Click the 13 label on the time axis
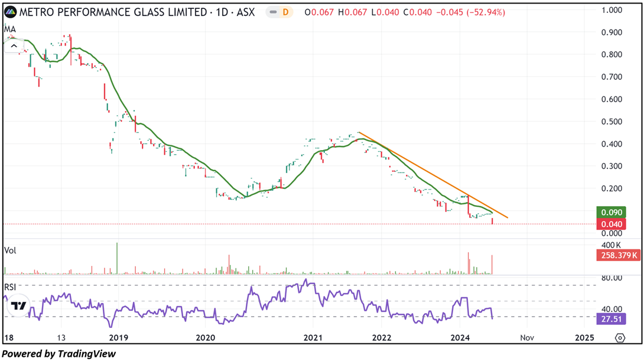The width and height of the screenshot is (644, 361). pos(61,338)
